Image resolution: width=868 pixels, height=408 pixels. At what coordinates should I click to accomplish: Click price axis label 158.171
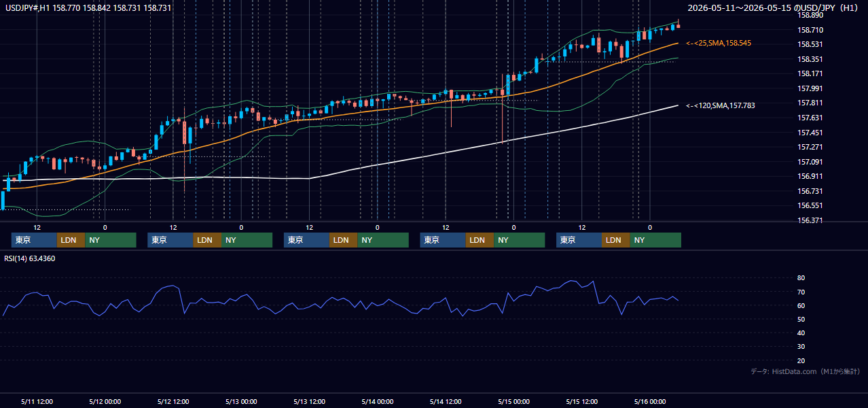pyautogui.click(x=810, y=73)
